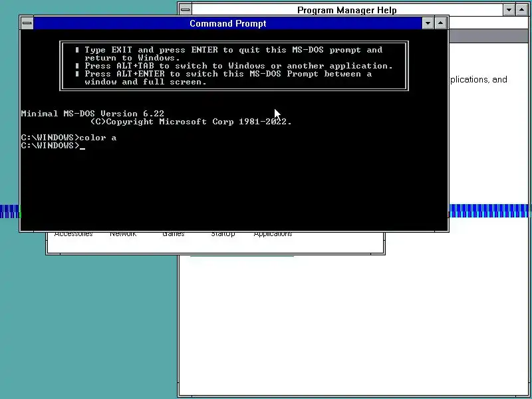
Task: Select the Accessories program group label
Action: coord(73,234)
